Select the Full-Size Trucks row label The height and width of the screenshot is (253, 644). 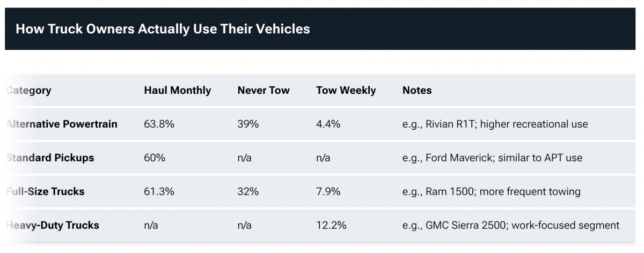[x=46, y=191]
